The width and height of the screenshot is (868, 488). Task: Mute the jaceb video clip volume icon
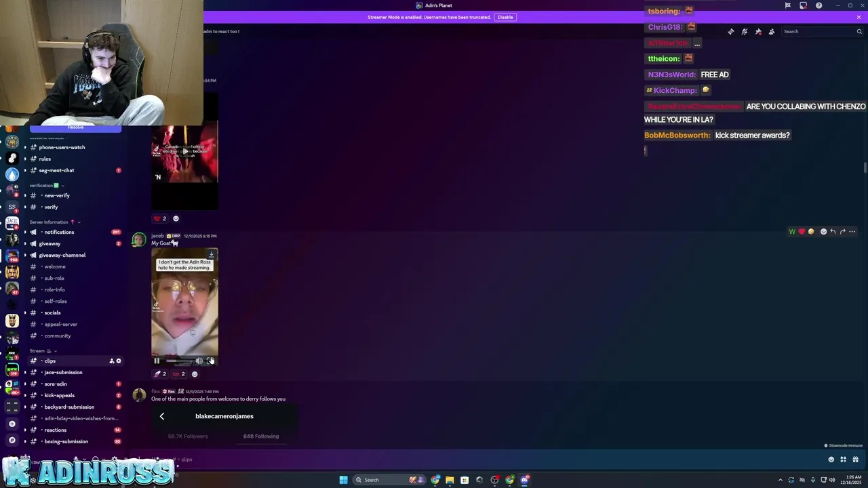199,361
